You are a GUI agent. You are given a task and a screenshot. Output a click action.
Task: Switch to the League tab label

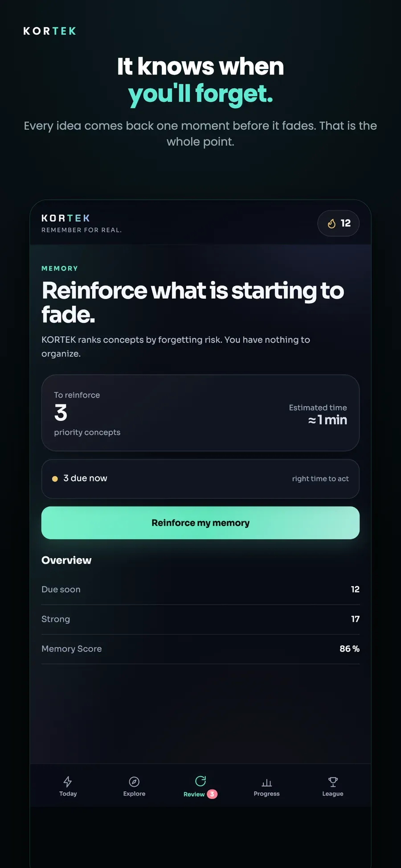click(333, 794)
